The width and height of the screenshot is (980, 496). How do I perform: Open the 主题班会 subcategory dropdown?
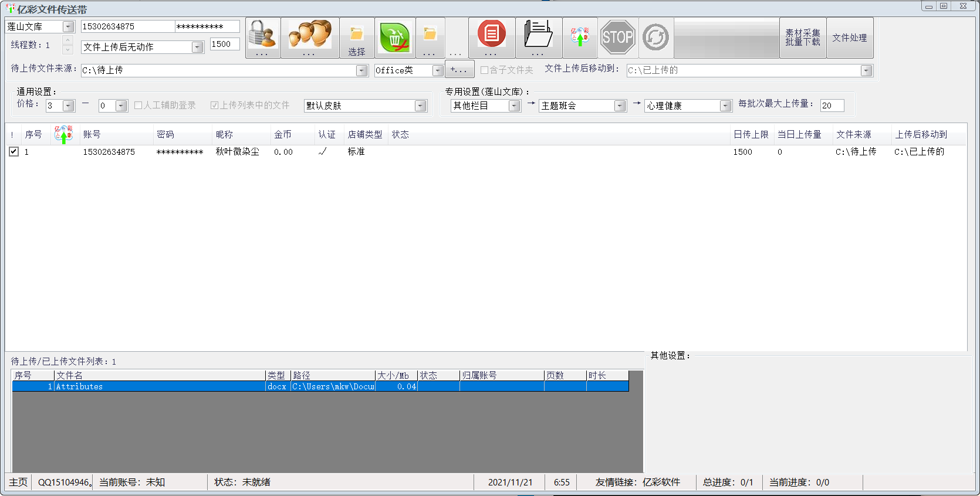(x=620, y=106)
